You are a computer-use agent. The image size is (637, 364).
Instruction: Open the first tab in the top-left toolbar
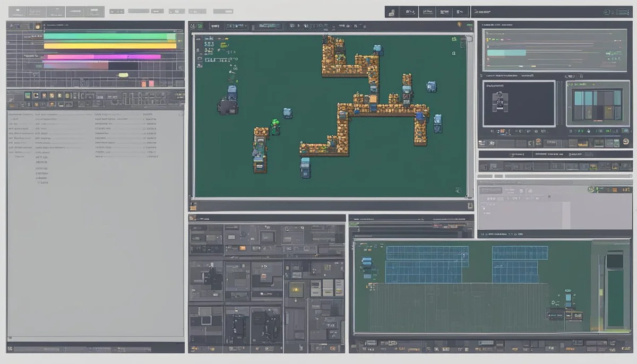pyautogui.click(x=16, y=11)
